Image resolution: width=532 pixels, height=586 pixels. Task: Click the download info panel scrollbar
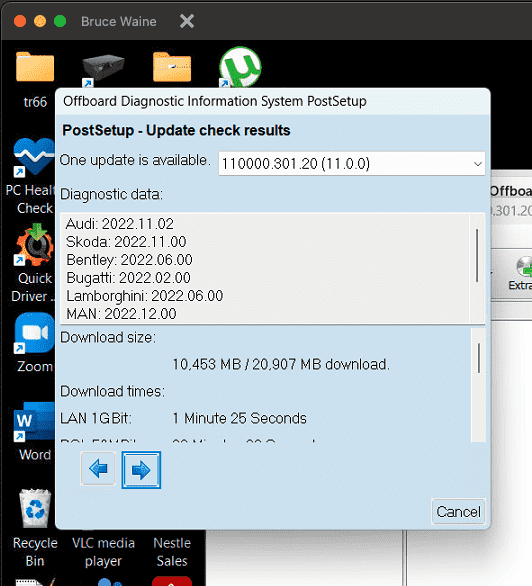tap(479, 358)
